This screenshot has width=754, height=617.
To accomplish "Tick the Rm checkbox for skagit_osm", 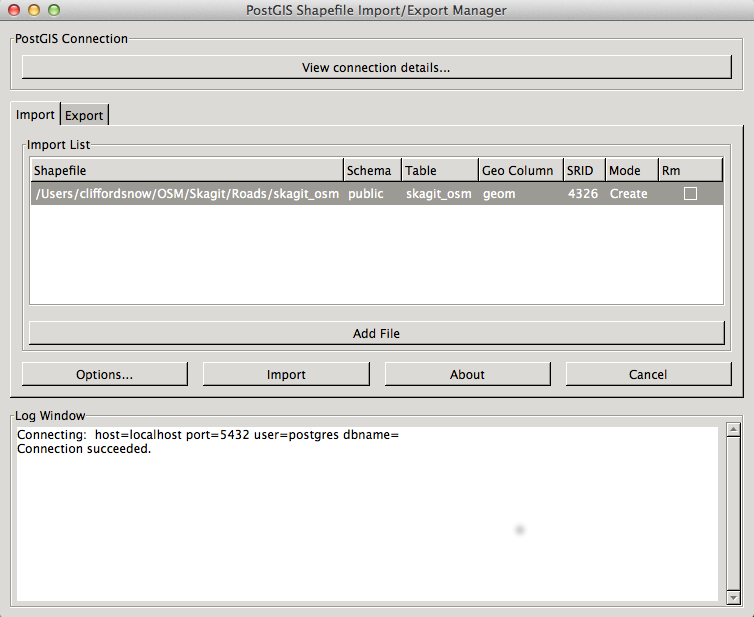I will (690, 194).
